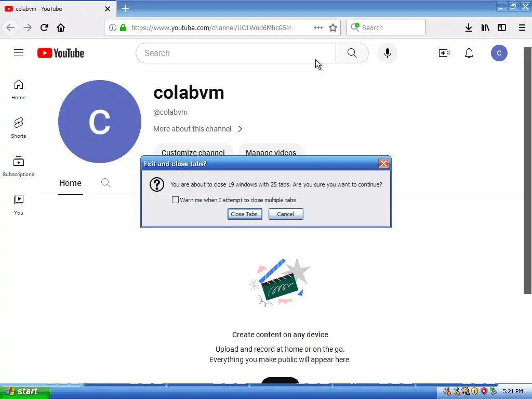The width and height of the screenshot is (532, 399).
Task: Toggle the browser sidebar
Action: click(502, 28)
